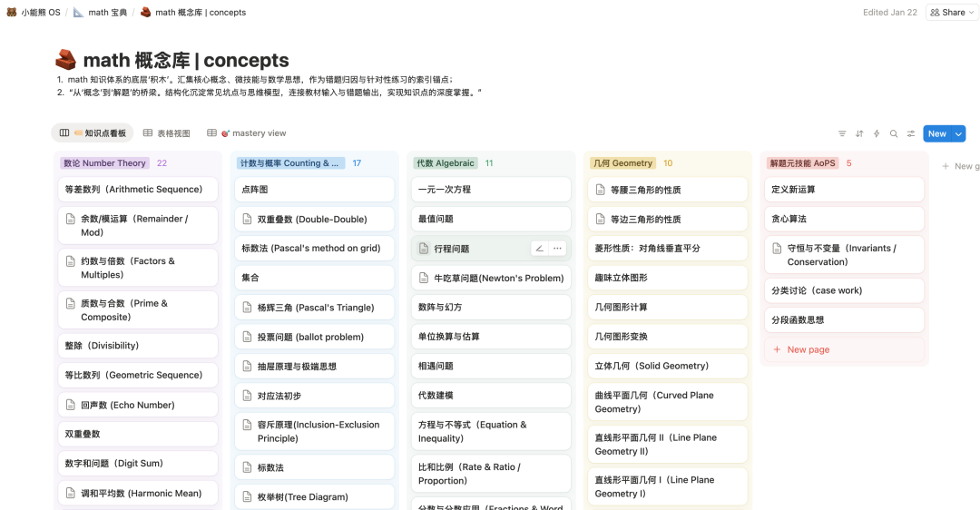Open the 单位换算与估算 card

coord(491,337)
